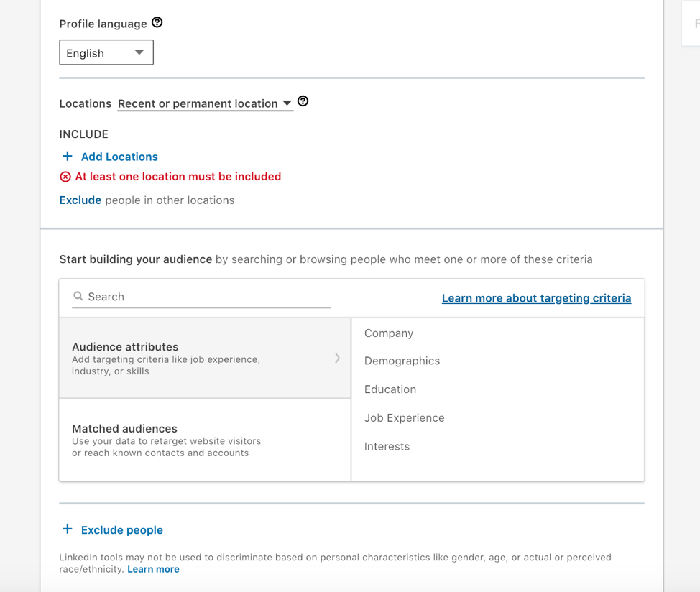Expand Recent or permanent location dropdown
This screenshot has width=700, height=592.
point(206,103)
